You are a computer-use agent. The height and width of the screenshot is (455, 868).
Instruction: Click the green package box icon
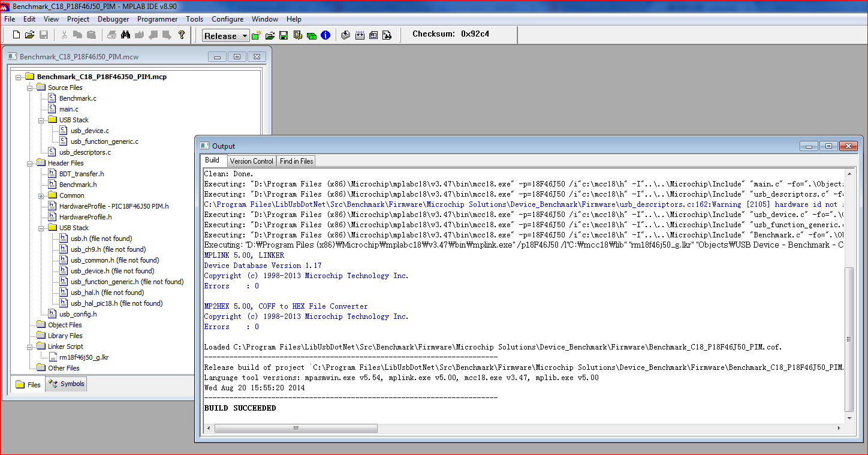tap(311, 35)
